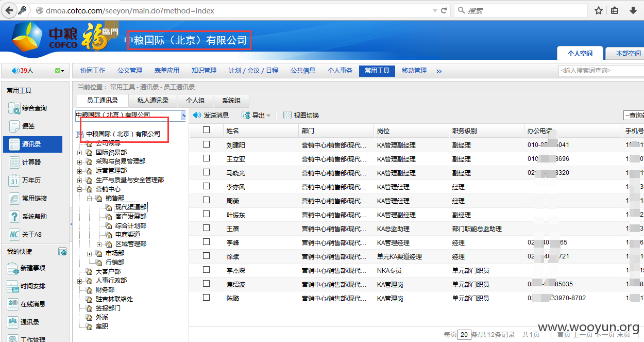Open the company selector dropdown above tree
The width and height of the screenshot is (644, 342).
tap(183, 116)
